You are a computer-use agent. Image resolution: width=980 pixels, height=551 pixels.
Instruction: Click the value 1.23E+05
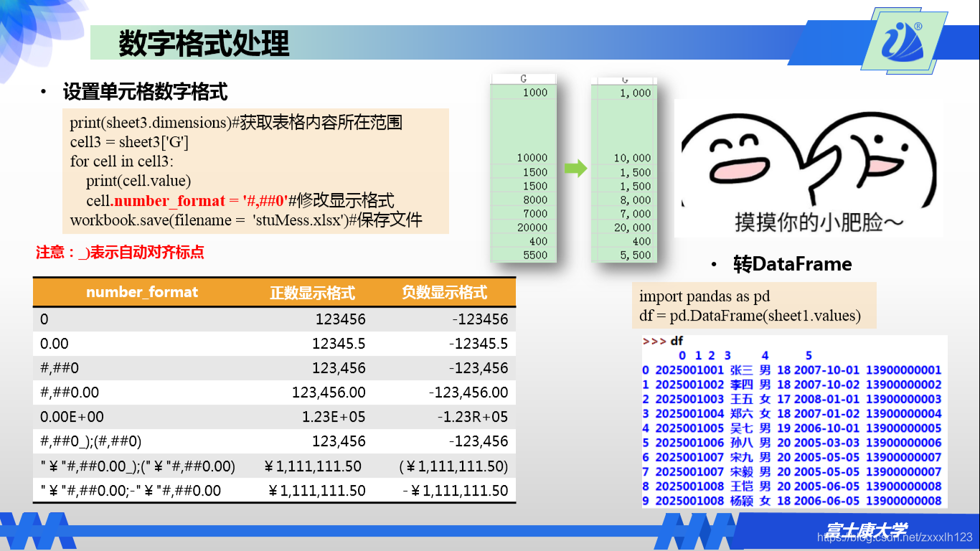332,417
